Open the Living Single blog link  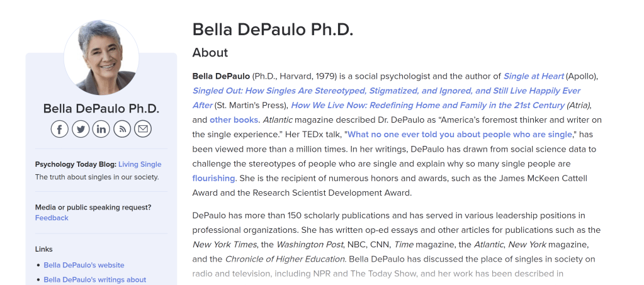pyautogui.click(x=140, y=164)
